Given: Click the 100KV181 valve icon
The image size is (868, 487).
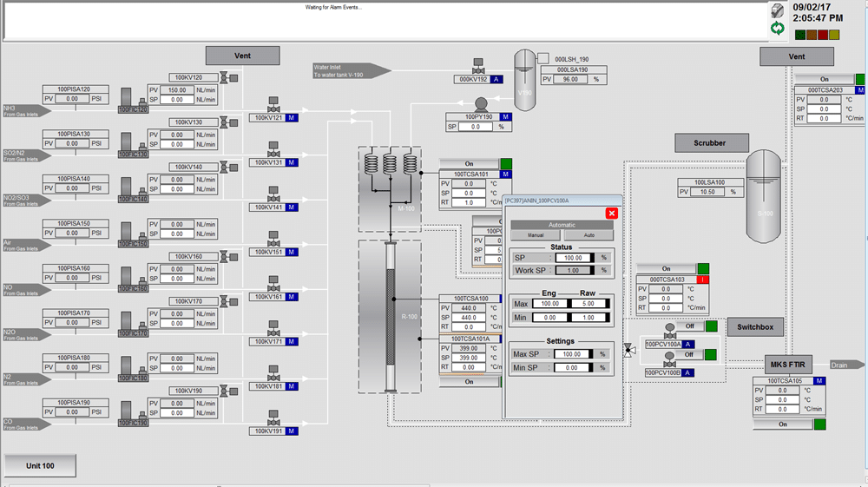Looking at the screenshot, I should 273,373.
